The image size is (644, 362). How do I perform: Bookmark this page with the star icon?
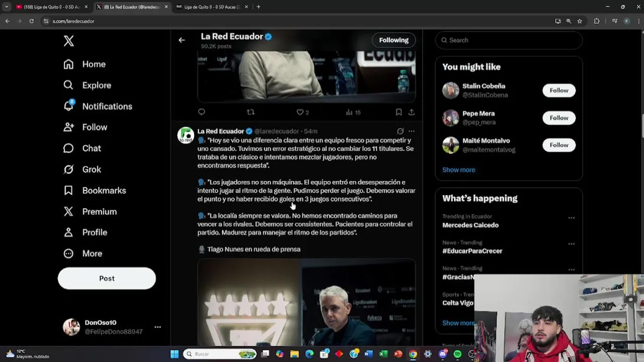[x=580, y=21]
